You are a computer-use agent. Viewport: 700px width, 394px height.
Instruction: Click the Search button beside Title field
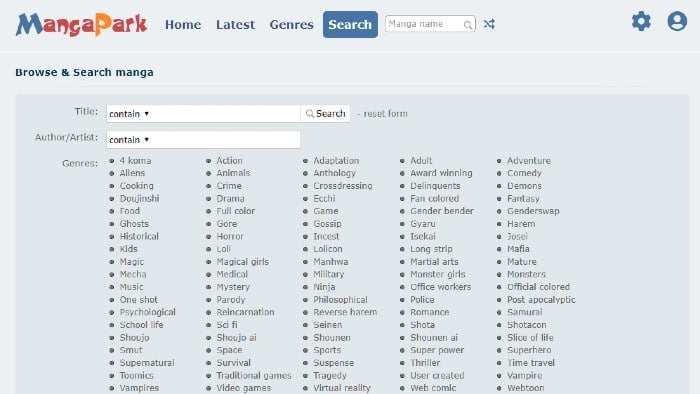click(x=325, y=114)
